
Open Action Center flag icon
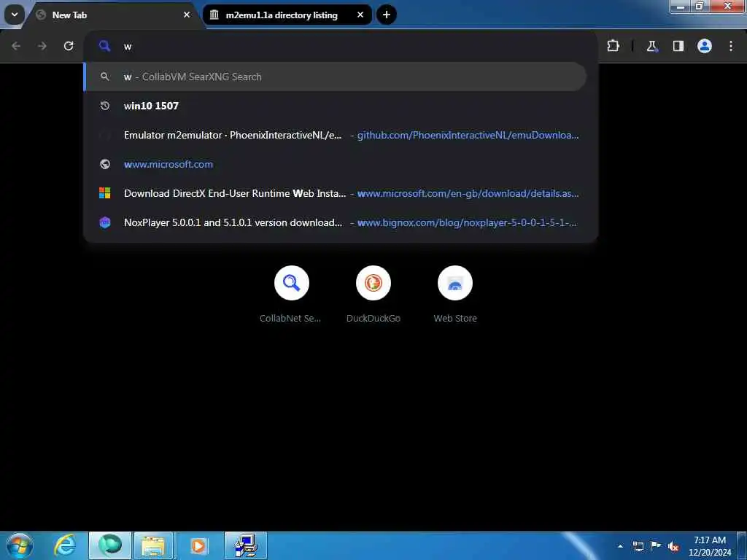pos(656,546)
